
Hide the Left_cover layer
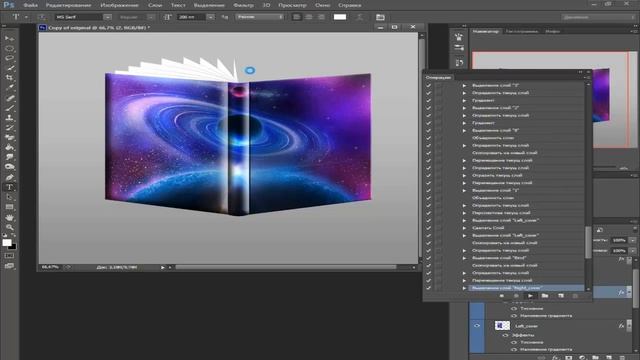477,326
